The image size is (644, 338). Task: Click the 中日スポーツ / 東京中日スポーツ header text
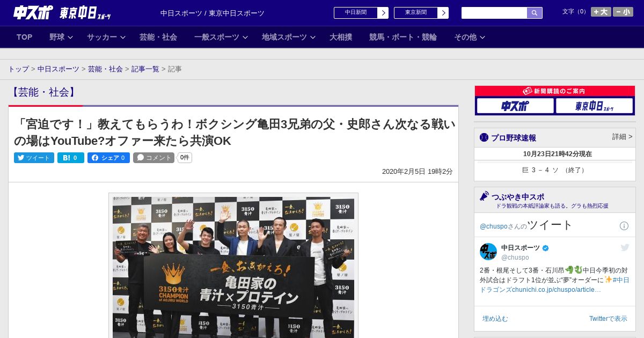(x=213, y=13)
